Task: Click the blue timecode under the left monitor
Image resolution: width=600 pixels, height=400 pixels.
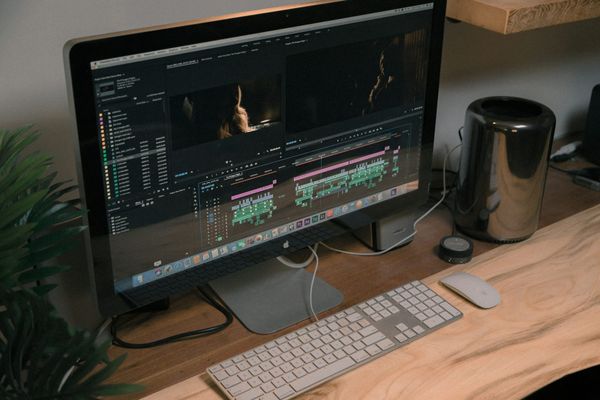Action: (183, 174)
